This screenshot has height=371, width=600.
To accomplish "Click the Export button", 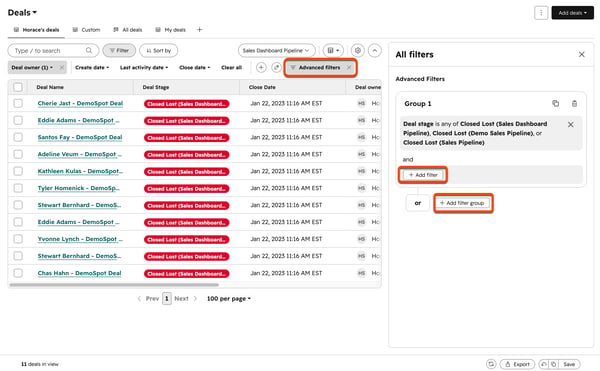I will click(x=517, y=364).
